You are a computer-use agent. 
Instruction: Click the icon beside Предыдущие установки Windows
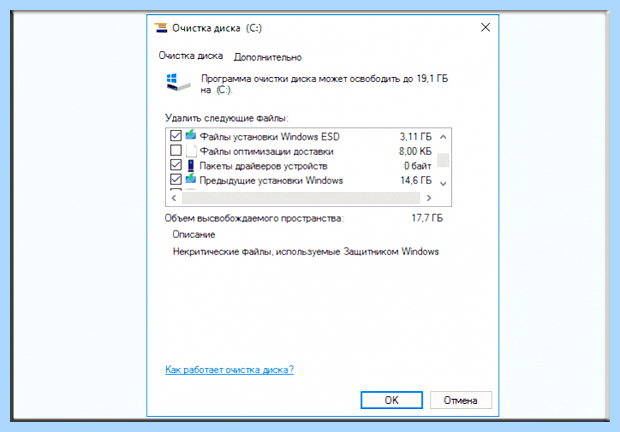pyautogui.click(x=191, y=179)
